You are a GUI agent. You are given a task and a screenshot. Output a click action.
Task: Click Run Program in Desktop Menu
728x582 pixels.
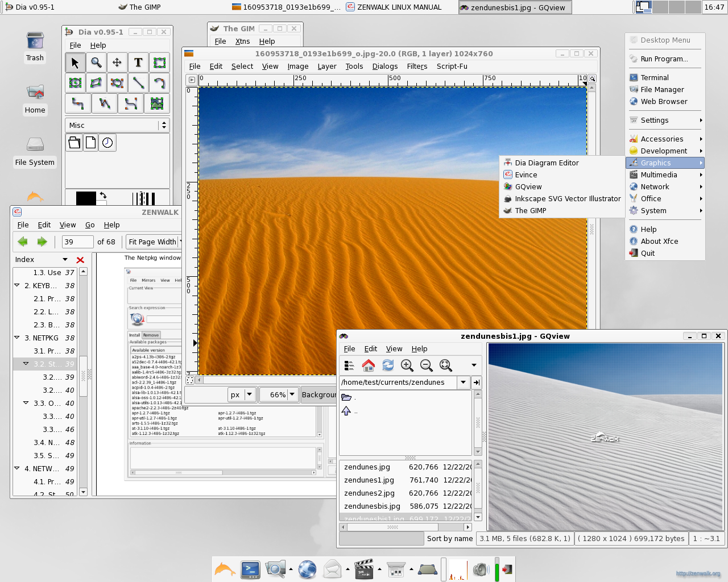[x=665, y=59]
